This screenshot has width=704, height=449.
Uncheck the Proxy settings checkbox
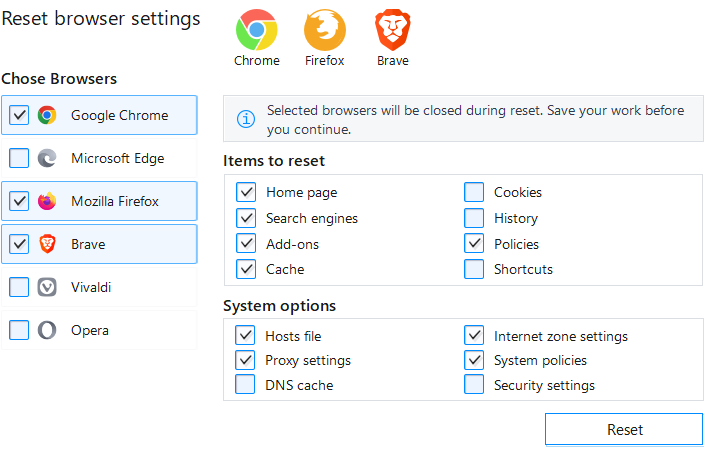(245, 360)
